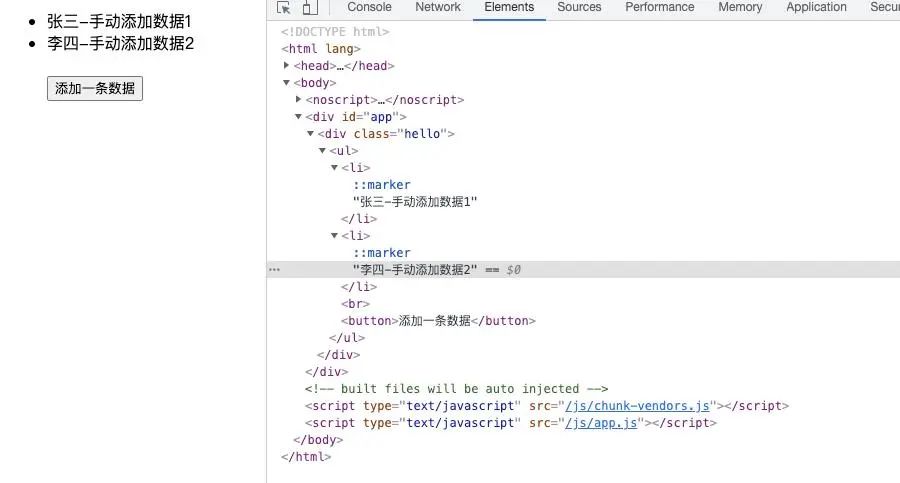Activate the inspect element picker icon

click(x=284, y=7)
